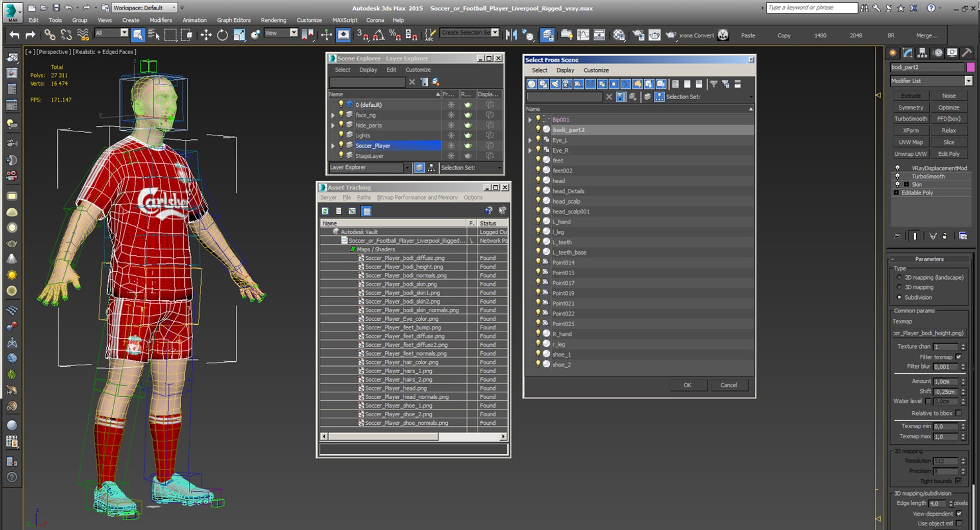Toggle the View-dependent checkbox
980x530 pixels.
click(959, 514)
